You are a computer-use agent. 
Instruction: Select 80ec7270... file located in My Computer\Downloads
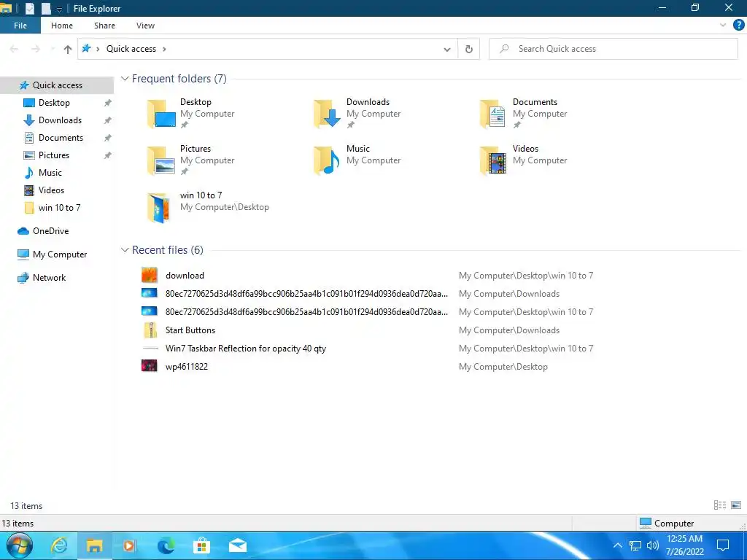point(306,293)
